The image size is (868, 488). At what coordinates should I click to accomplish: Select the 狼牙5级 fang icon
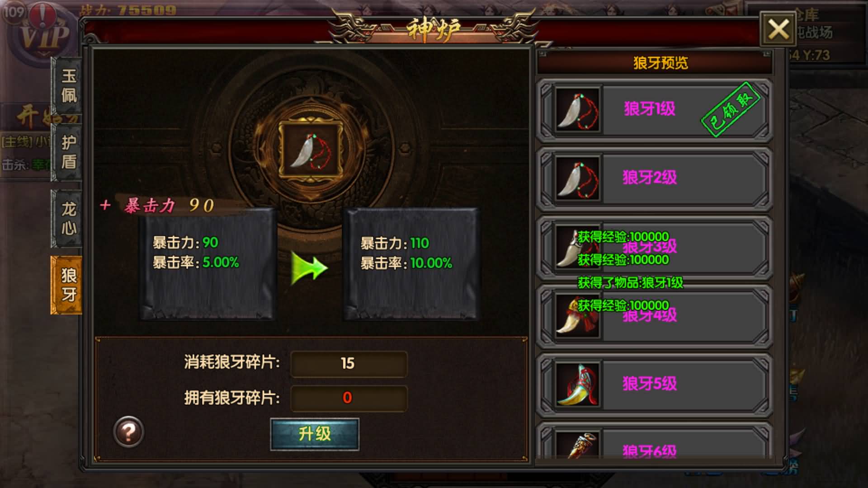point(577,385)
